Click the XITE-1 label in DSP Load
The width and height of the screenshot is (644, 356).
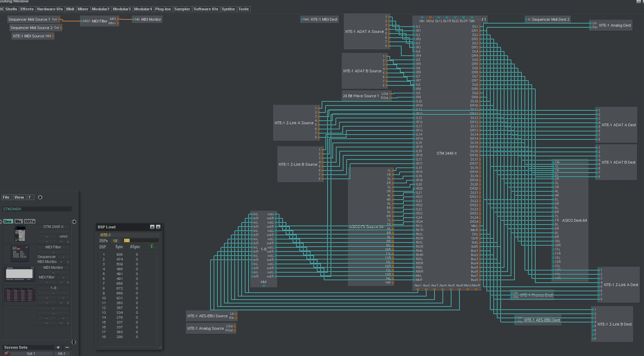[x=105, y=235]
